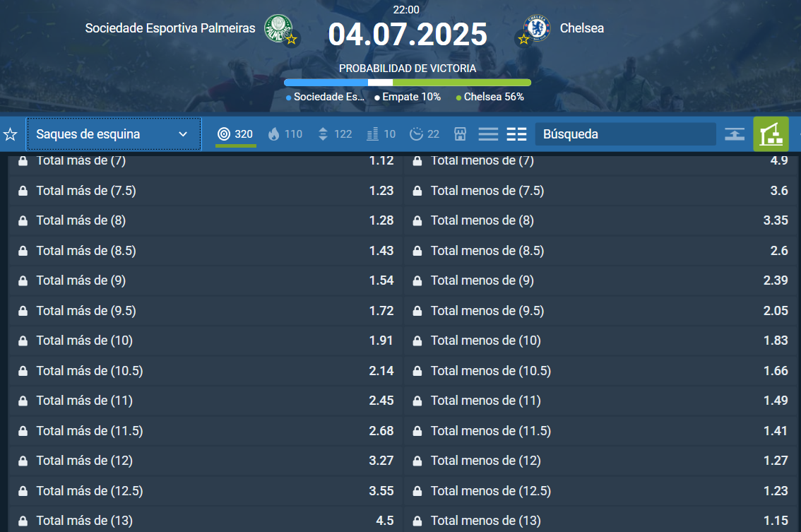This screenshot has width=801, height=532.
Task: Click the Chelsea club crest
Action: [x=537, y=28]
